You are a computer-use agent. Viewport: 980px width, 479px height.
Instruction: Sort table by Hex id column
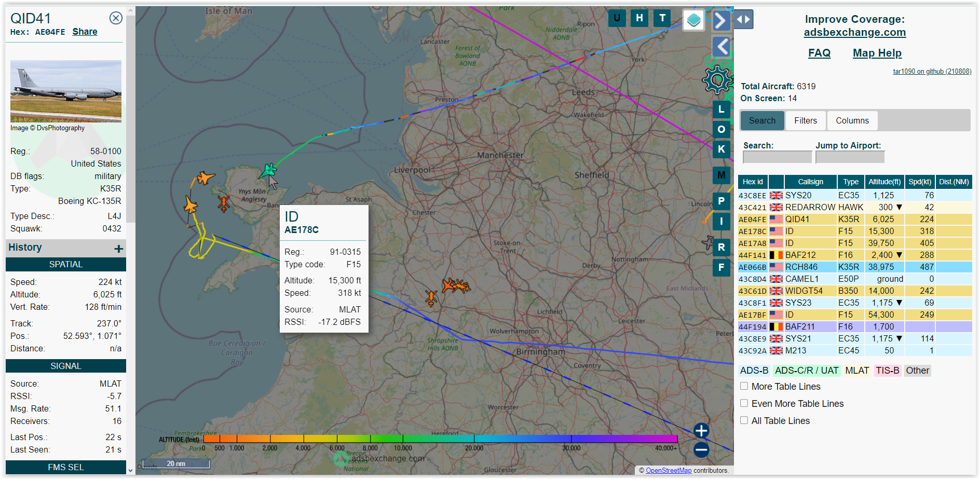click(753, 182)
